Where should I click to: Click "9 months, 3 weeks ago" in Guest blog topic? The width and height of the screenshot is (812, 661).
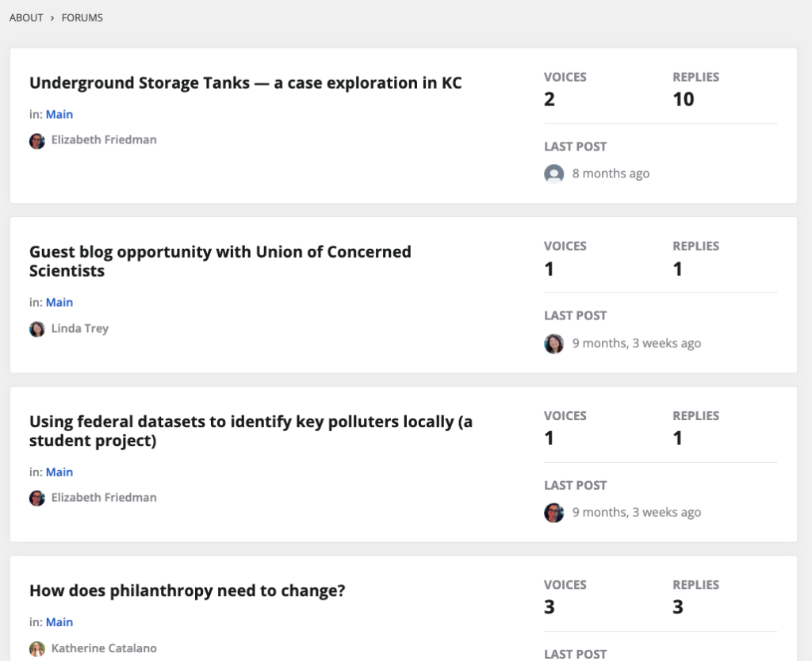(x=637, y=343)
